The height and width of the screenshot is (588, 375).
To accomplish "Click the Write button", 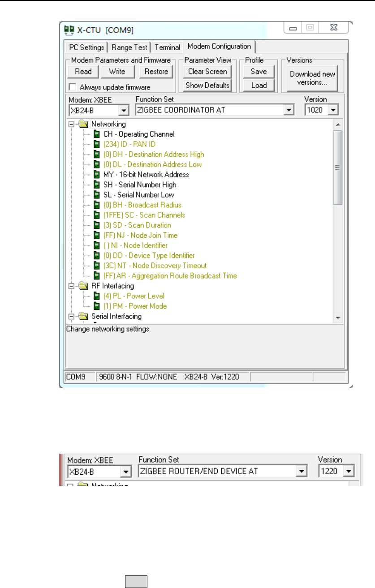I will click(117, 71).
